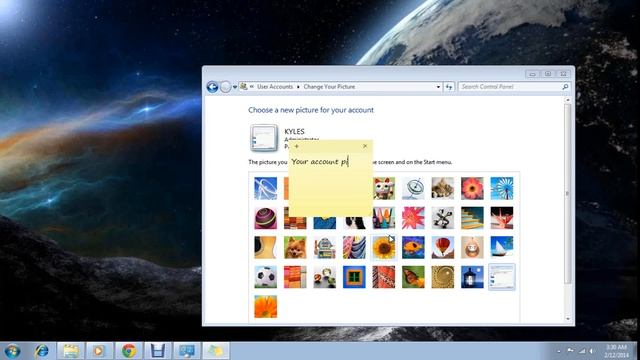Click the sticky note new note plus

pos(297,146)
